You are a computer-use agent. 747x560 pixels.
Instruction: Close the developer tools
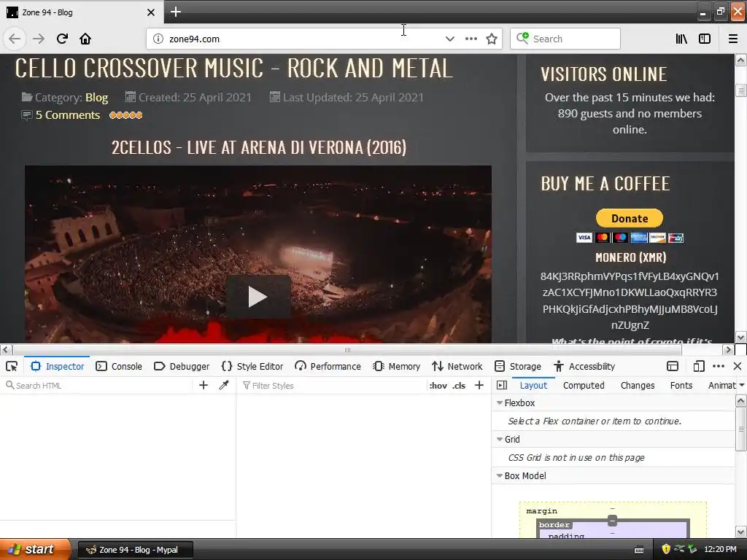click(x=738, y=366)
